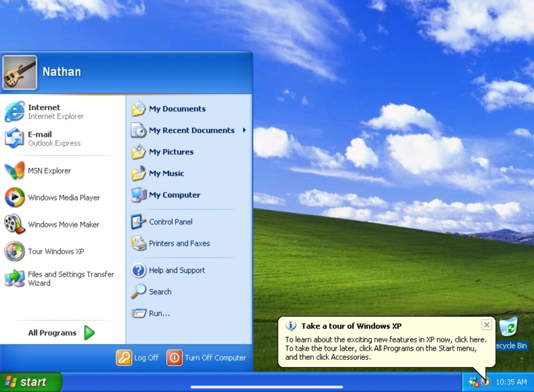Open My Documents folder
The image size is (534, 392).
177,109
